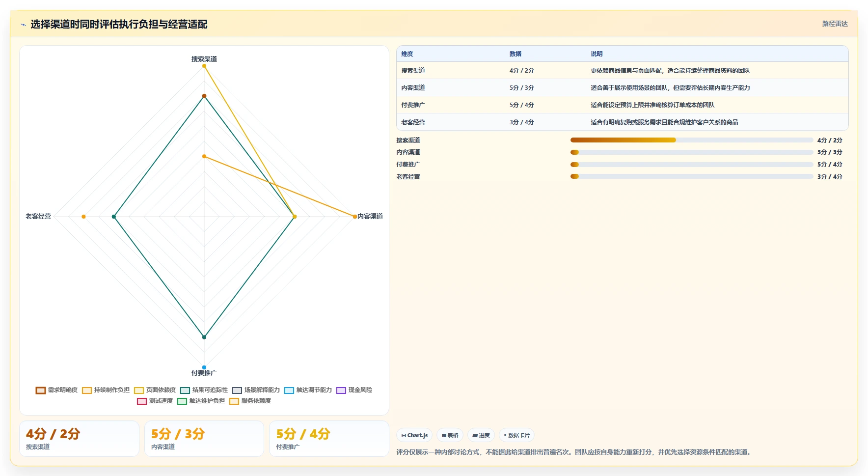The height and width of the screenshot is (476, 868).
Task: Click the 进度 chip
Action: pos(481,435)
